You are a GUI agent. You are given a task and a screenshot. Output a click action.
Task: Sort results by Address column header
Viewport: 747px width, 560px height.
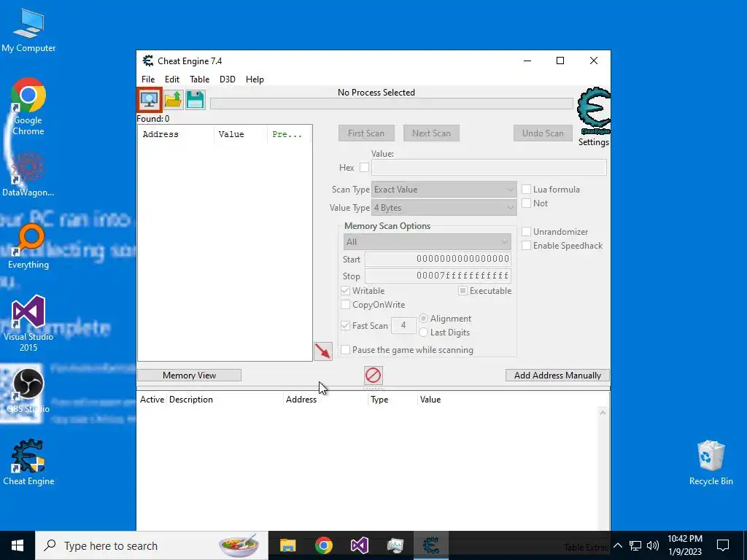tap(176, 134)
